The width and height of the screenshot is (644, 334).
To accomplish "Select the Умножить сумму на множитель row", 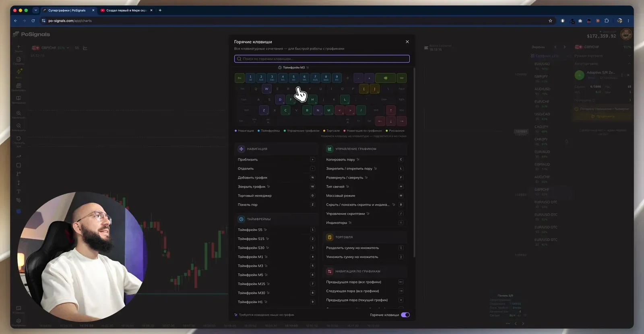I will click(365, 257).
